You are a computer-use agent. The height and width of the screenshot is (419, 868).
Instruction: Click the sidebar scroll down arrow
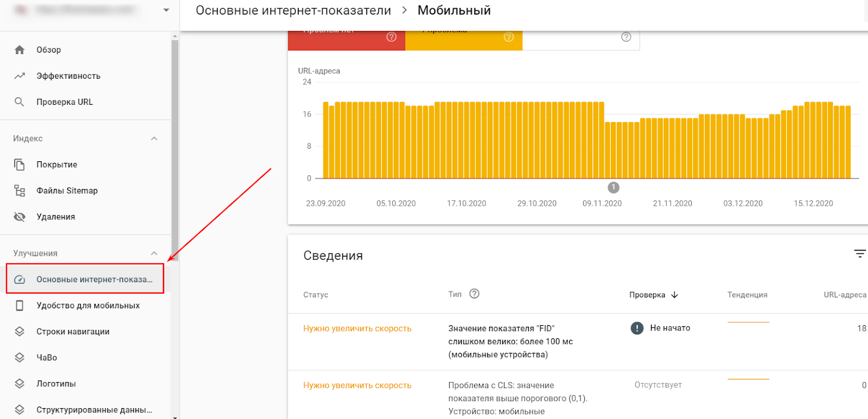coord(175,417)
